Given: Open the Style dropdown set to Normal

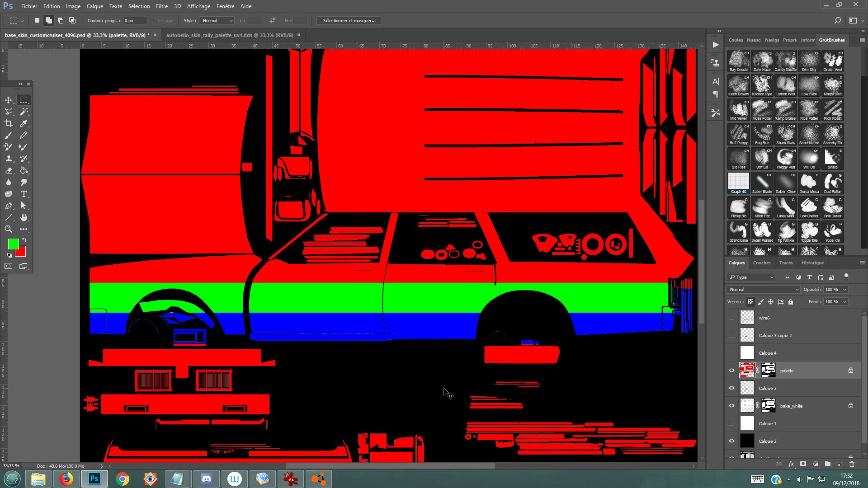Looking at the screenshot, I should 217,21.
